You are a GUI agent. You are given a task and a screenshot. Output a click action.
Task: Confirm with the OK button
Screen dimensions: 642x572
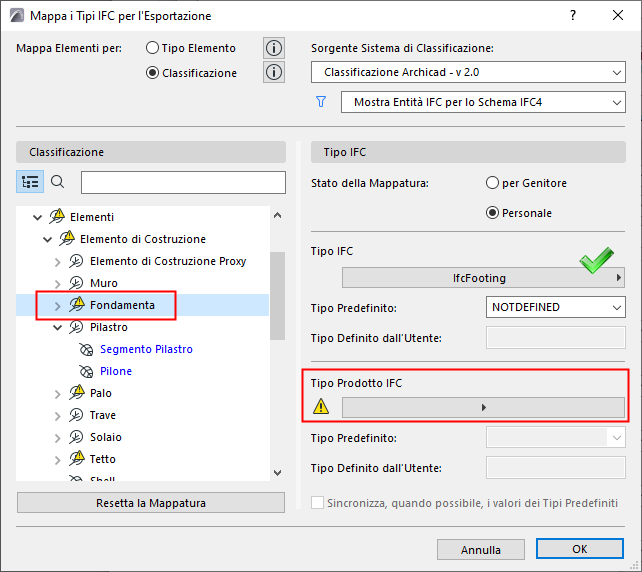(580, 549)
